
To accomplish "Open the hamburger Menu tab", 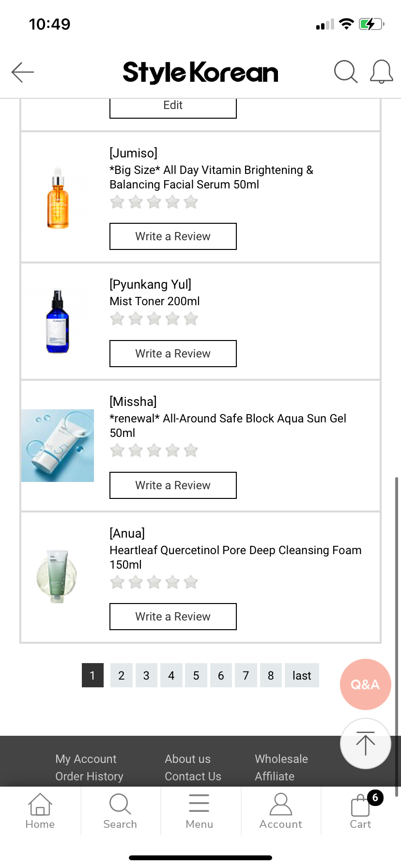I will 200,811.
